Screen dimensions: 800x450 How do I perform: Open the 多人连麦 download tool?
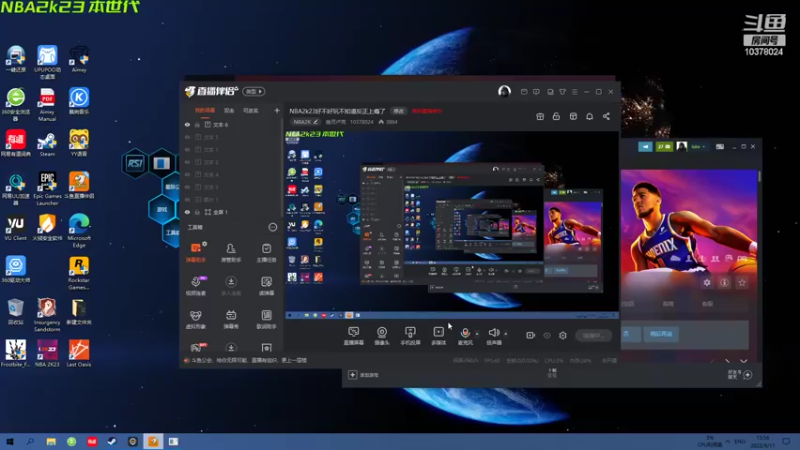[231, 285]
